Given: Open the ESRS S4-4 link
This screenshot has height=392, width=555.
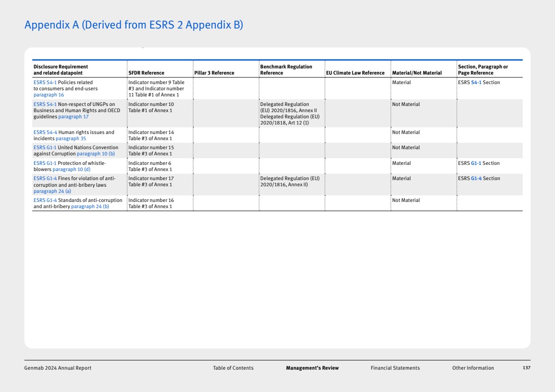Looking at the screenshot, I should [45, 133].
